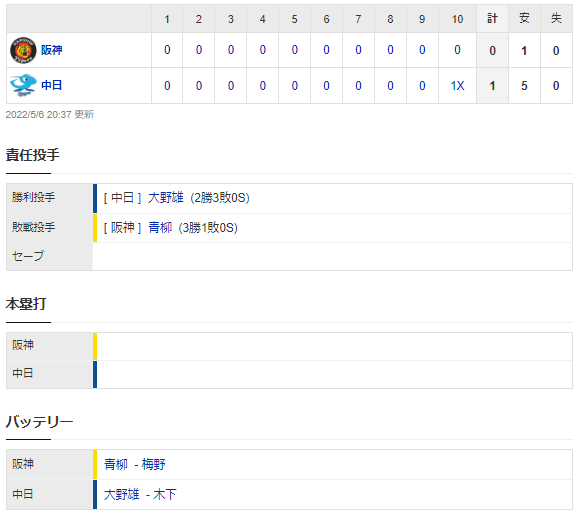
Task: Click the 責任投手 section heading
Action: (33, 154)
